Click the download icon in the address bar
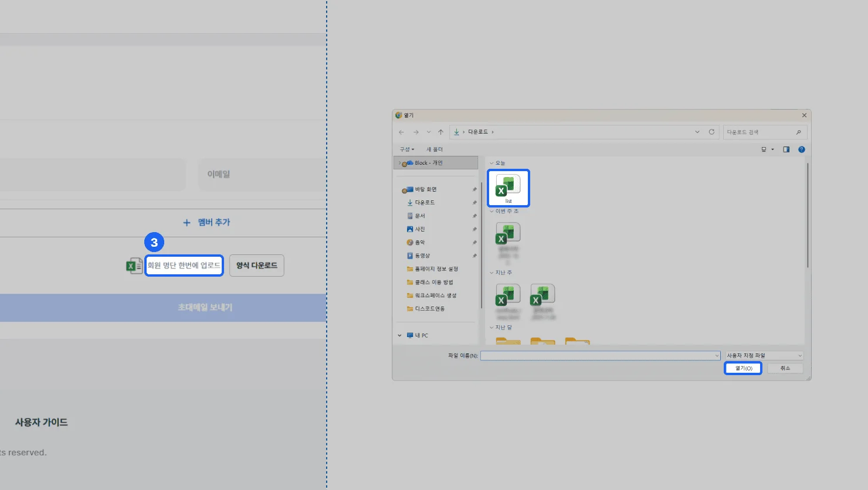Viewport: 868px width, 490px height. click(x=456, y=132)
